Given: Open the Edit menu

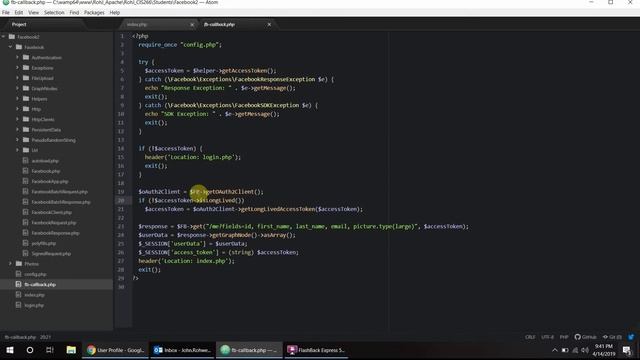Looking at the screenshot, I should coord(19,13).
